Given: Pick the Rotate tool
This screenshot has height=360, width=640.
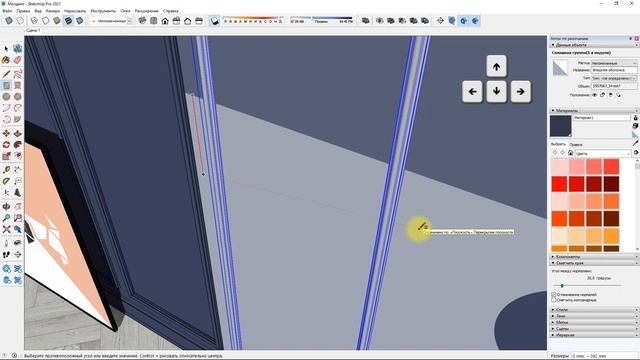Looking at the screenshot, I should tap(6, 145).
